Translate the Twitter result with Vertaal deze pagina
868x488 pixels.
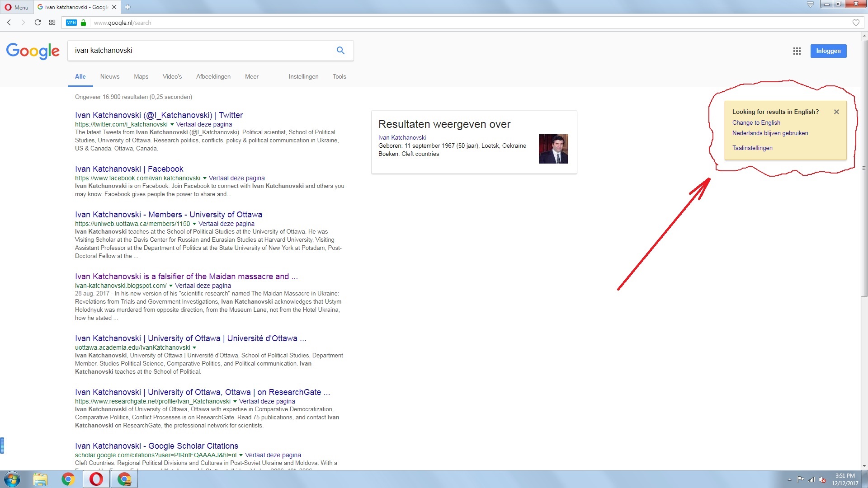pyautogui.click(x=204, y=125)
